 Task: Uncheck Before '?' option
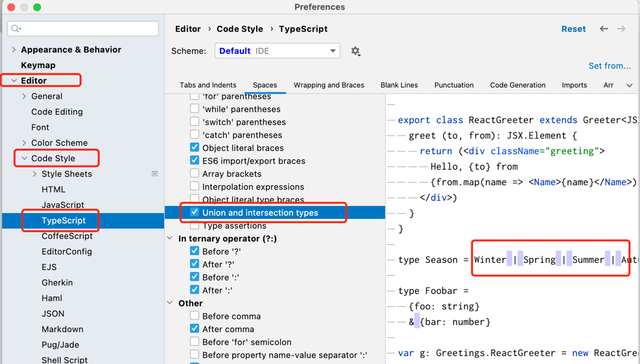tap(195, 251)
